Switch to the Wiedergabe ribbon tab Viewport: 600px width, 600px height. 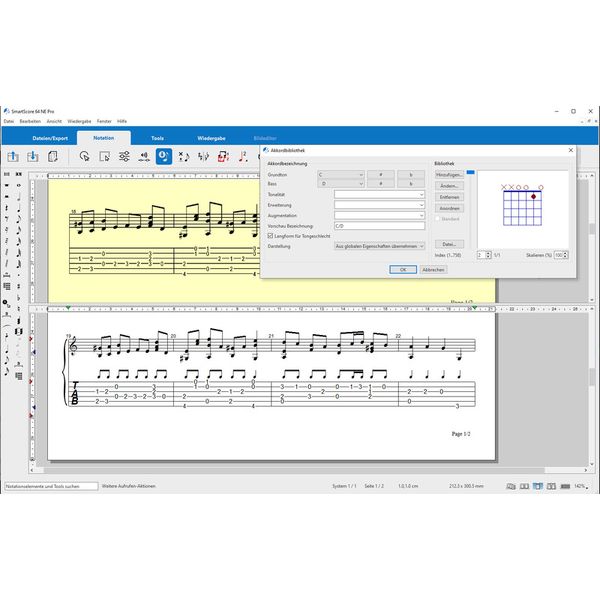coord(211,138)
